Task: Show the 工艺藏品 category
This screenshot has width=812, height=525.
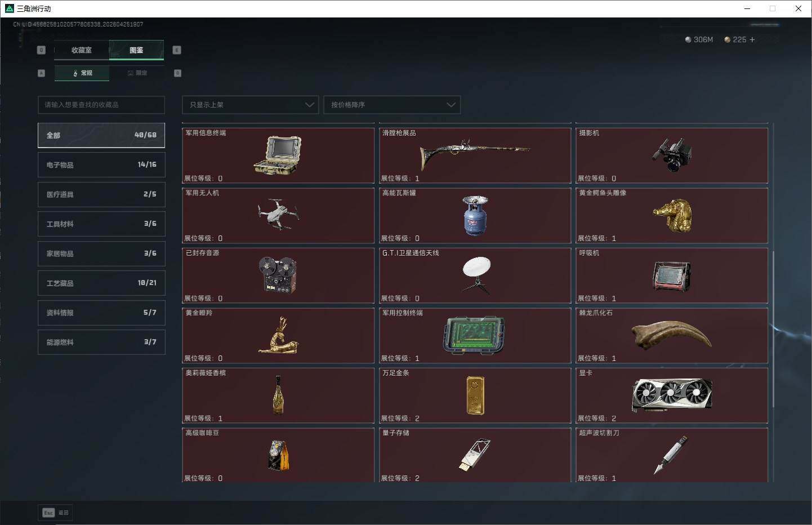Action: tap(101, 283)
